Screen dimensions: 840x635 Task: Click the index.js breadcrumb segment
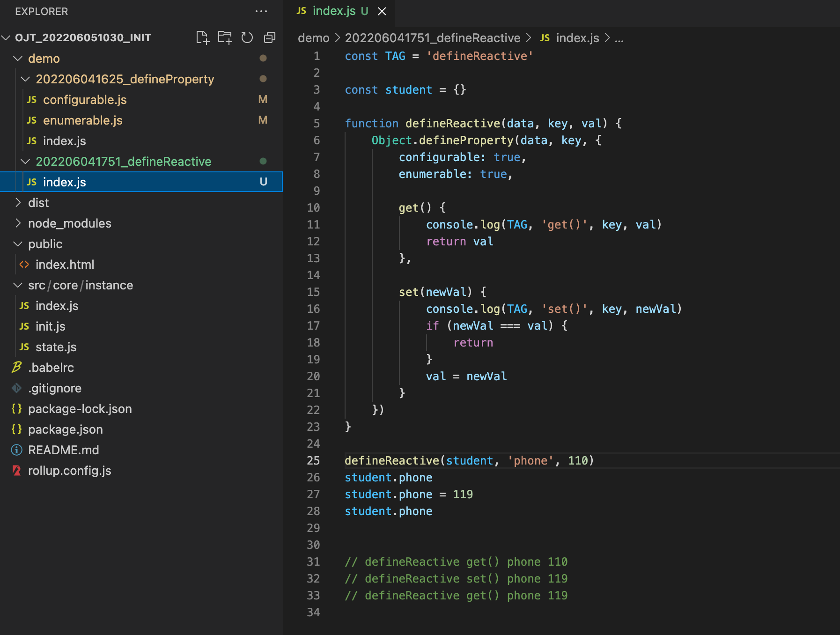[577, 38]
